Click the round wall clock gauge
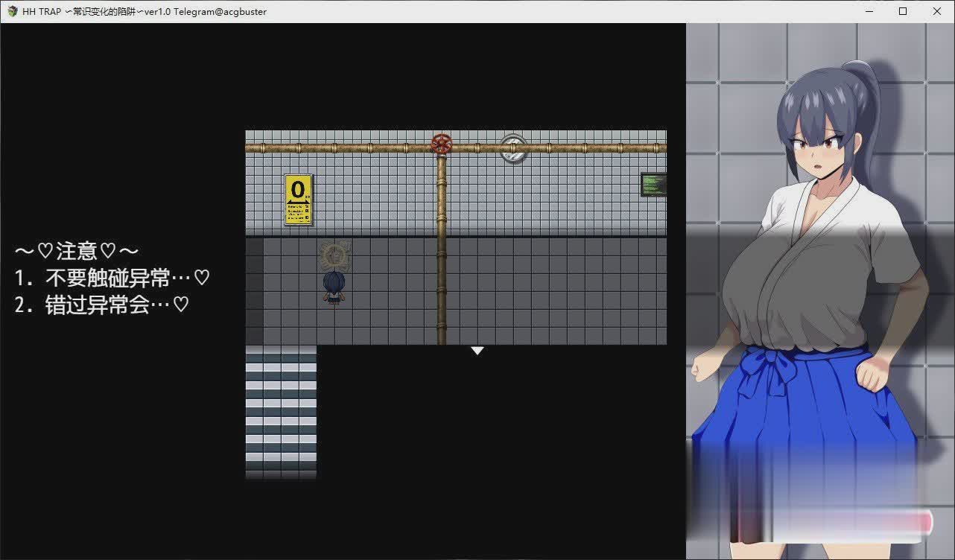The width and height of the screenshot is (955, 560). tap(513, 148)
